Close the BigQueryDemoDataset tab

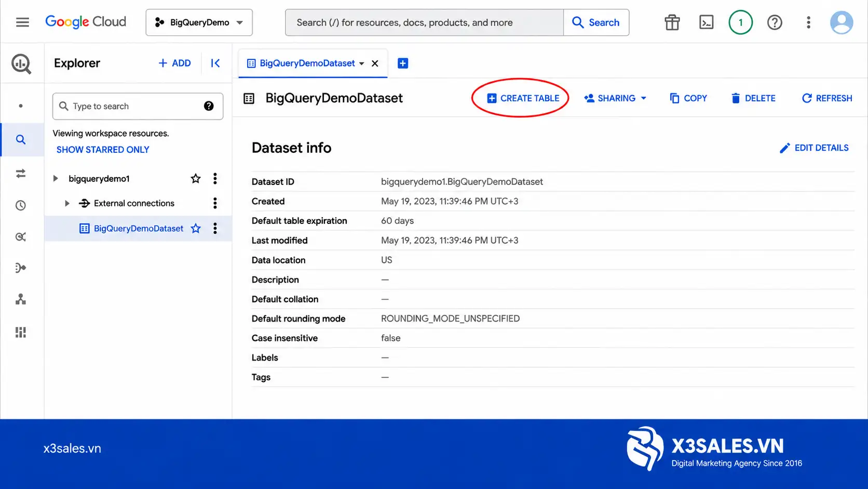[x=375, y=63]
